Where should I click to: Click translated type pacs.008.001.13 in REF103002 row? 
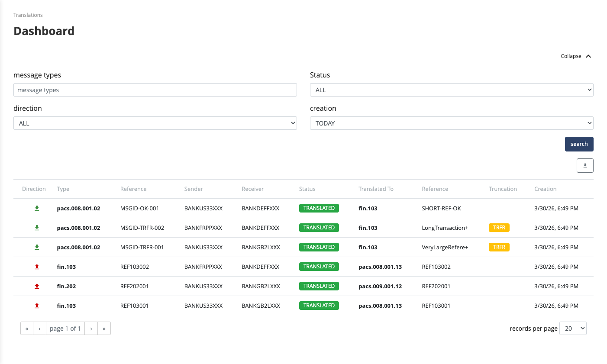tap(380, 267)
